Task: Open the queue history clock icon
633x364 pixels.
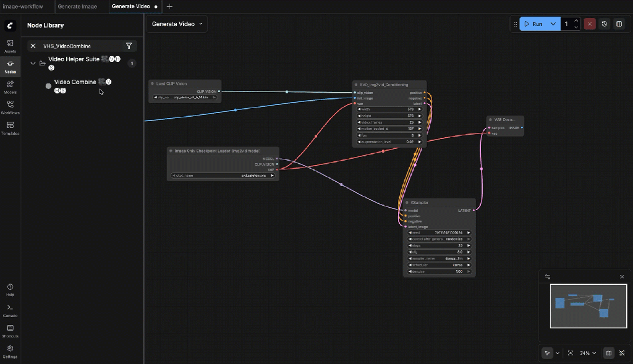Action: [x=605, y=24]
